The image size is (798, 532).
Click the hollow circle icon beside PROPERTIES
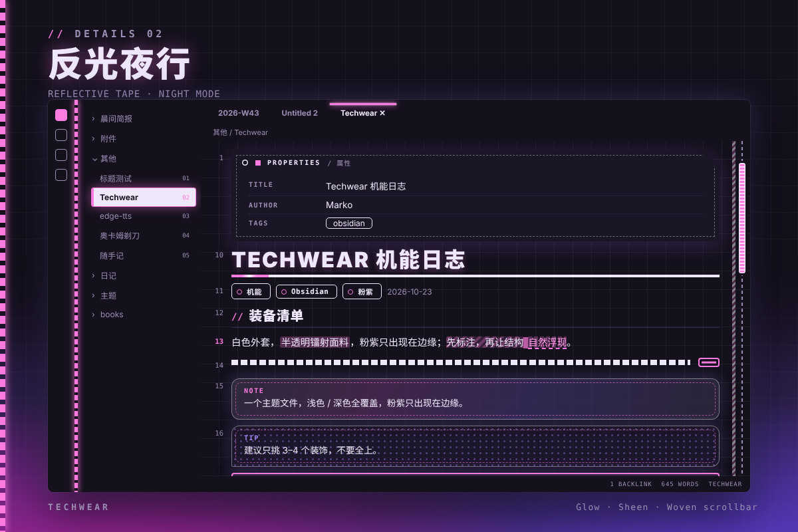[245, 163]
